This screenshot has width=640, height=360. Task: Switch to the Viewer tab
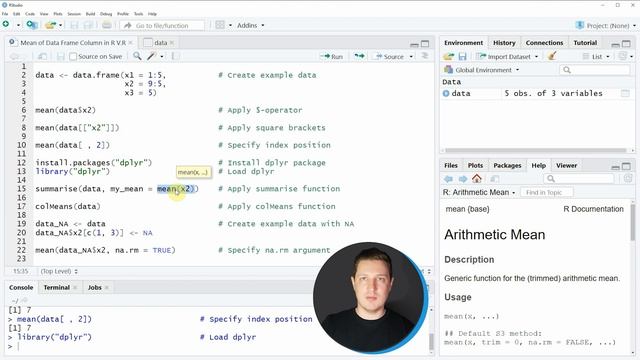(566, 165)
